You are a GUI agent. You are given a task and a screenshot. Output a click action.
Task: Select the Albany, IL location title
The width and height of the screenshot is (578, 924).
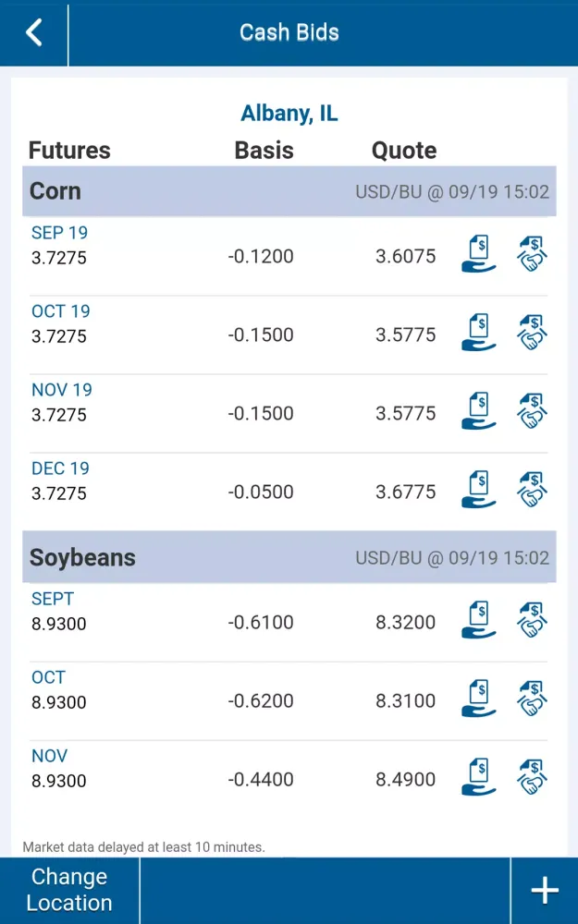tap(289, 113)
